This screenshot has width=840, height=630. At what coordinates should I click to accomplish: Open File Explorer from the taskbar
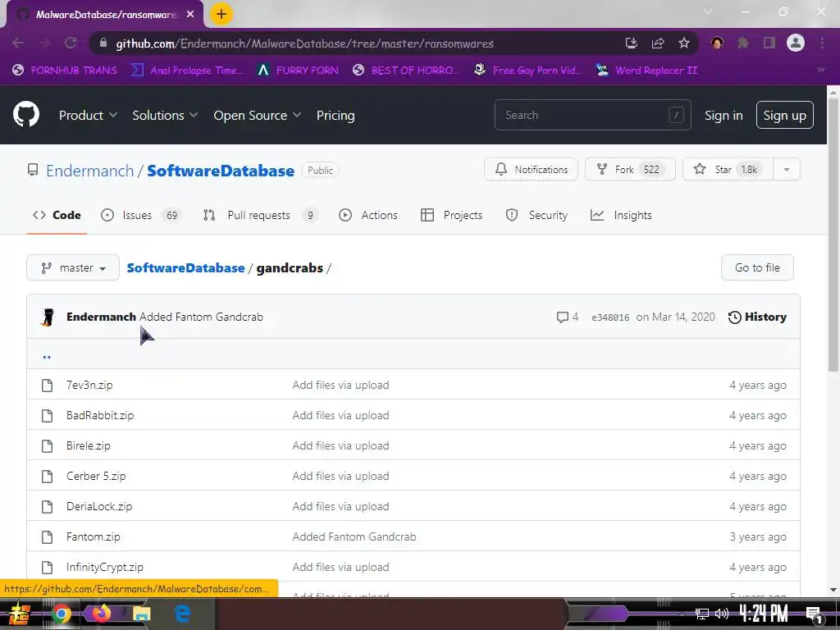tap(142, 614)
